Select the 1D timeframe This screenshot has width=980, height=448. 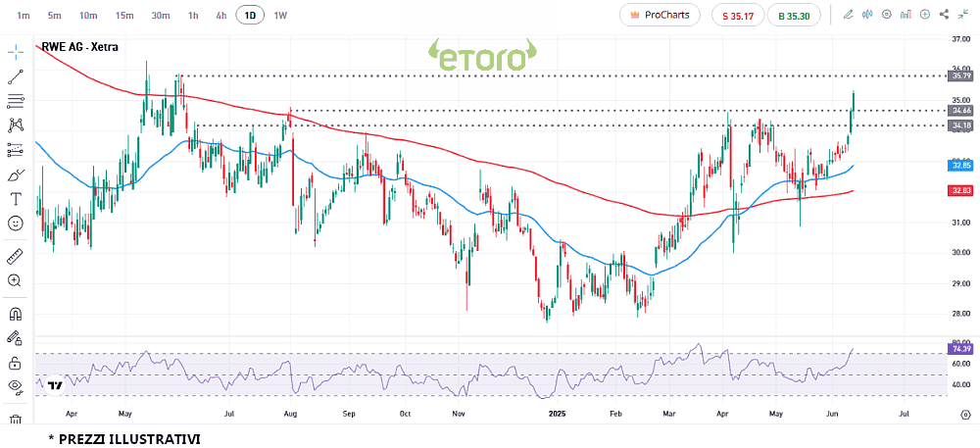pos(250,16)
